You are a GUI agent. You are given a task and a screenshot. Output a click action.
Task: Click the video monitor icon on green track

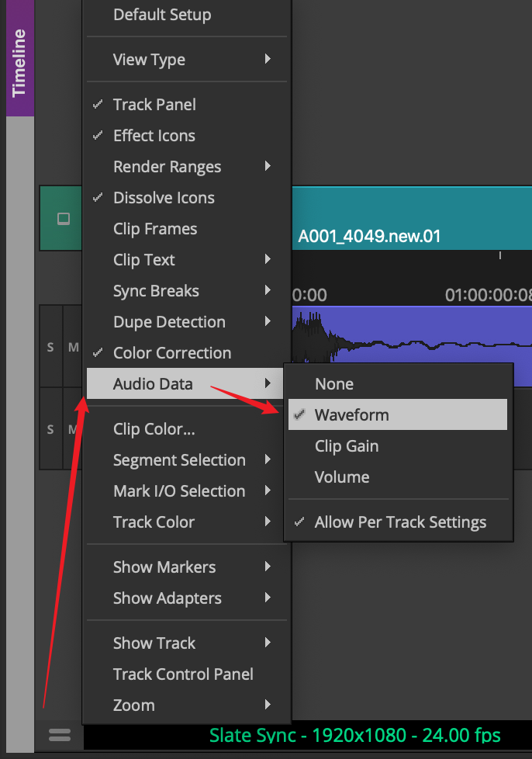[x=64, y=219]
